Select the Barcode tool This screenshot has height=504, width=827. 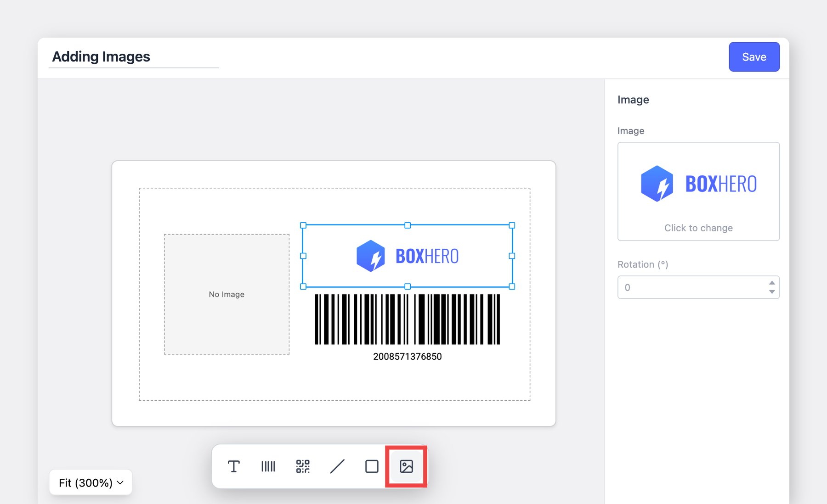coord(268,466)
